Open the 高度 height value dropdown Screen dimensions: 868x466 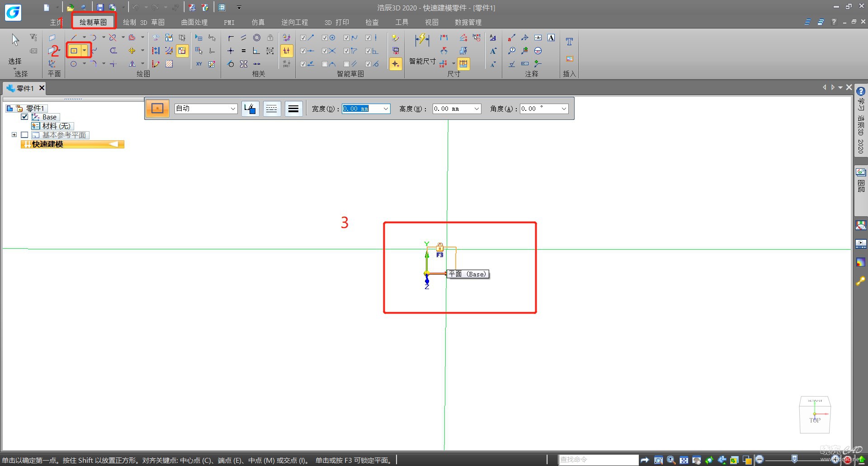click(x=476, y=109)
